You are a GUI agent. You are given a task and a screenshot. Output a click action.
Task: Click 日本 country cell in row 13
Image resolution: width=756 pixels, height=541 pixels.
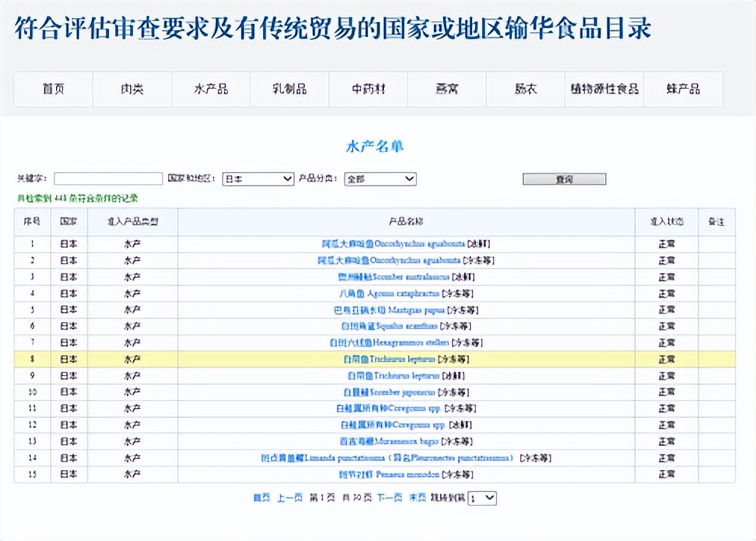pos(69,441)
